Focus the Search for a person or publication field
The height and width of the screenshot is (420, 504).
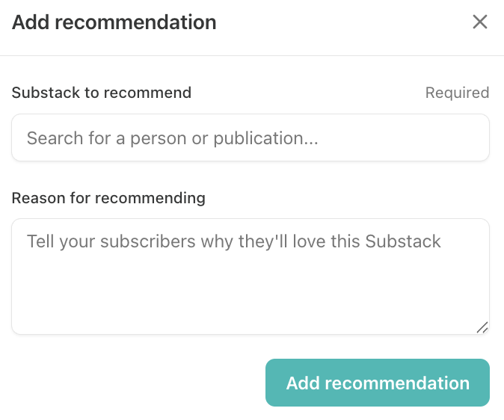[251, 138]
